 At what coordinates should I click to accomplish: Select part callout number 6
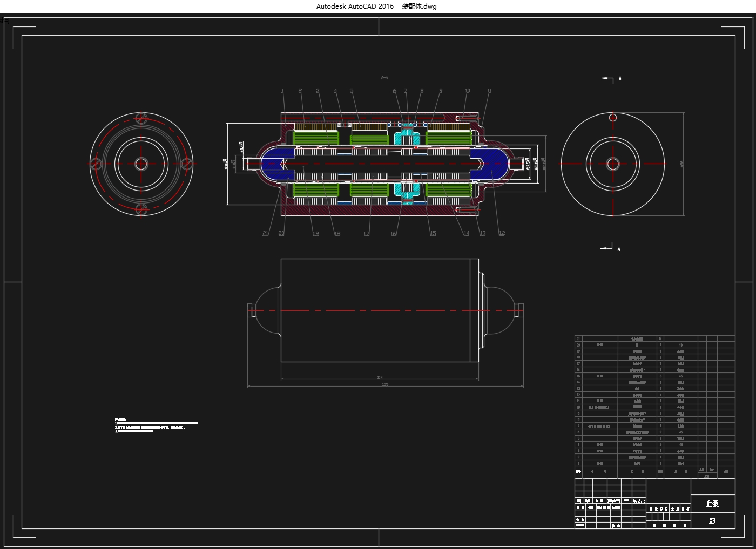(x=395, y=91)
